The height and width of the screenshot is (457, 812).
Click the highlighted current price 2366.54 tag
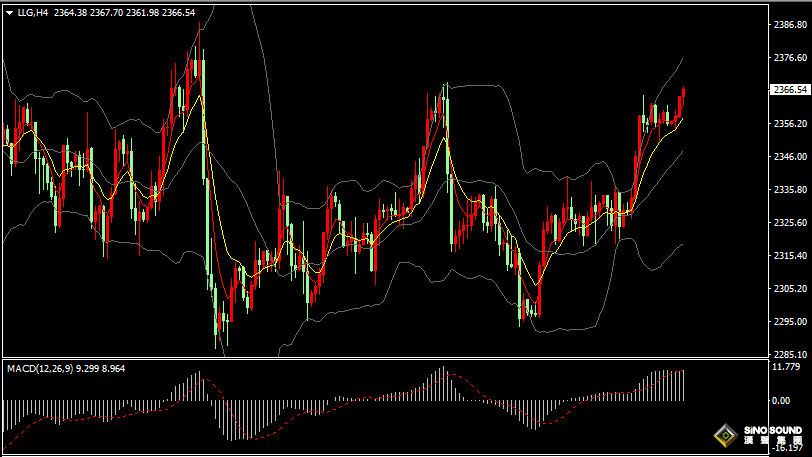(x=790, y=90)
